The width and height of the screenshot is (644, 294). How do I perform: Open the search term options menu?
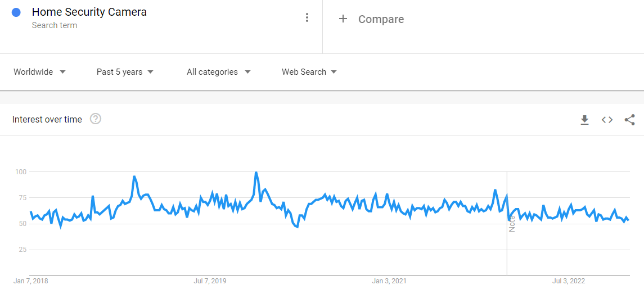click(x=307, y=18)
